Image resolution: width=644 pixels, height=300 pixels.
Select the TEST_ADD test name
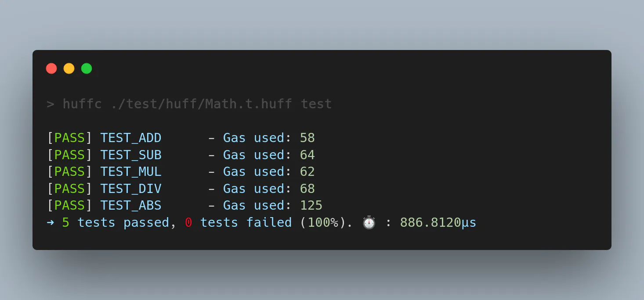point(131,138)
